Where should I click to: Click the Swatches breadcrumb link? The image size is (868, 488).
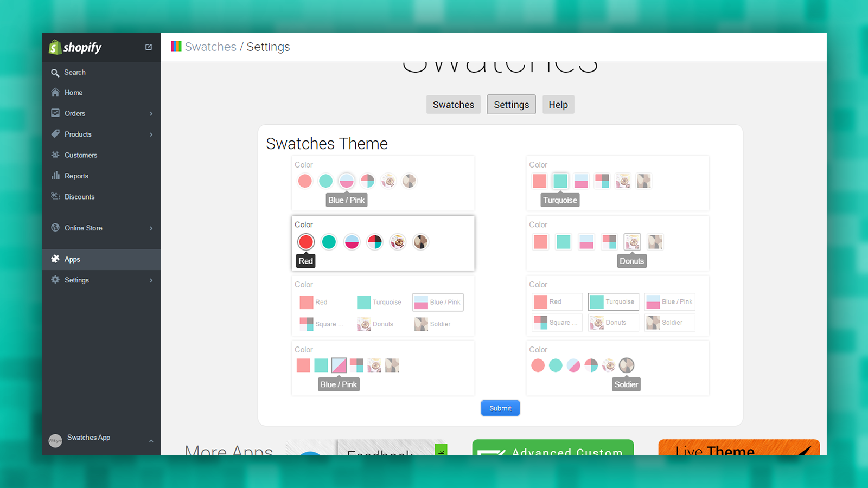210,47
